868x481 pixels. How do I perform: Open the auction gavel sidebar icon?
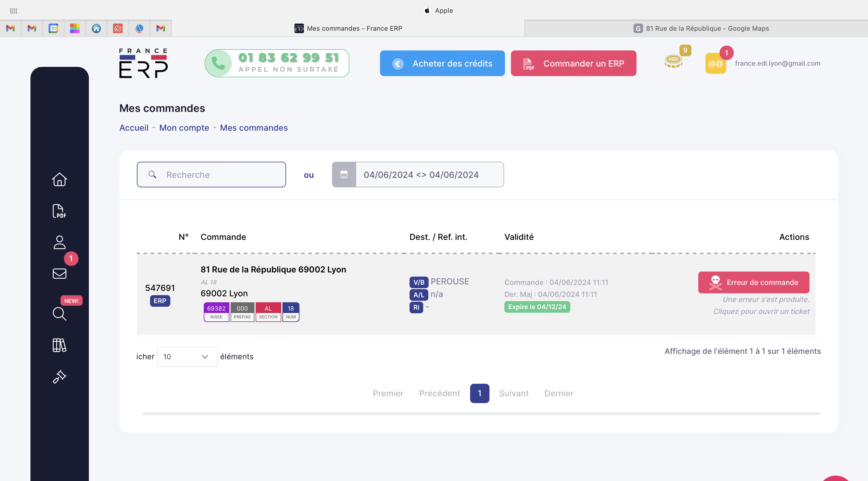[x=59, y=377]
